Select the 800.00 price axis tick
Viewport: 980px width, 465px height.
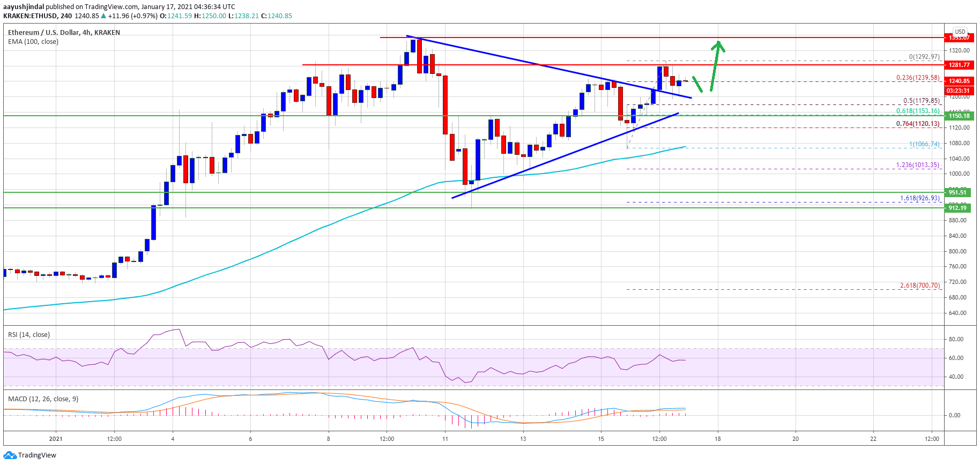pyautogui.click(x=957, y=251)
